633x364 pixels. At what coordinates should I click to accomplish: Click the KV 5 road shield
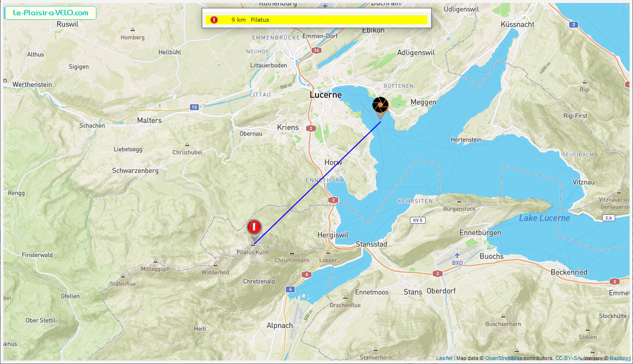point(417,220)
